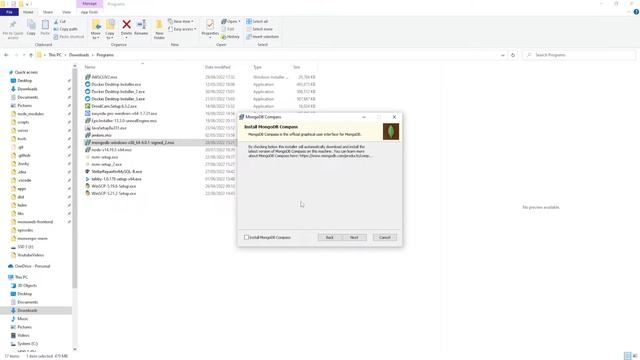Switch to the Home ribbon tab

[x=28, y=12]
